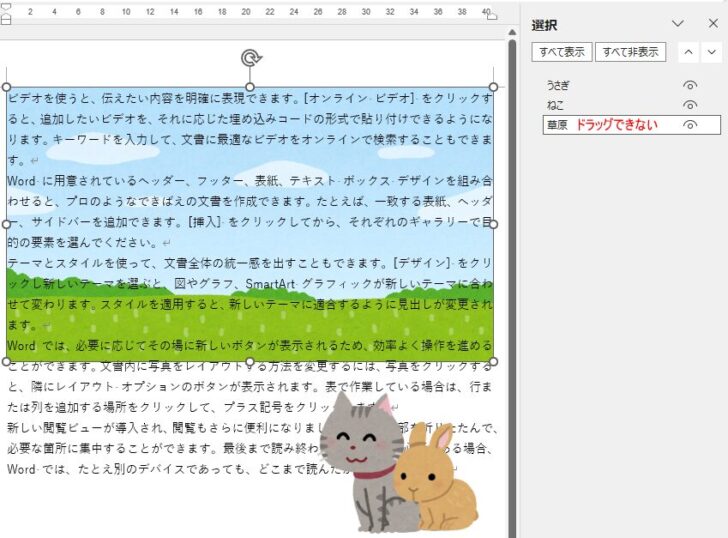Click the top-right resize handle of the image
The width and height of the screenshot is (728, 538).
click(x=494, y=87)
